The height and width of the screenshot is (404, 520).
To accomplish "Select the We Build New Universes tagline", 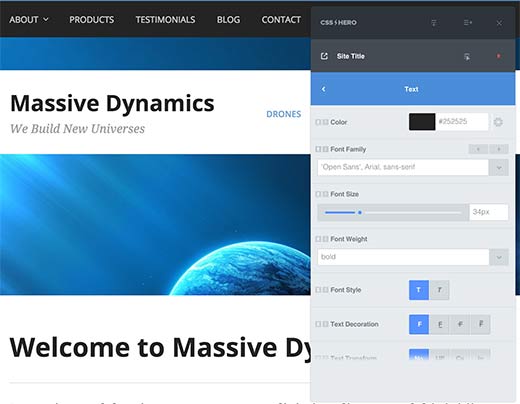I will coord(77,129).
